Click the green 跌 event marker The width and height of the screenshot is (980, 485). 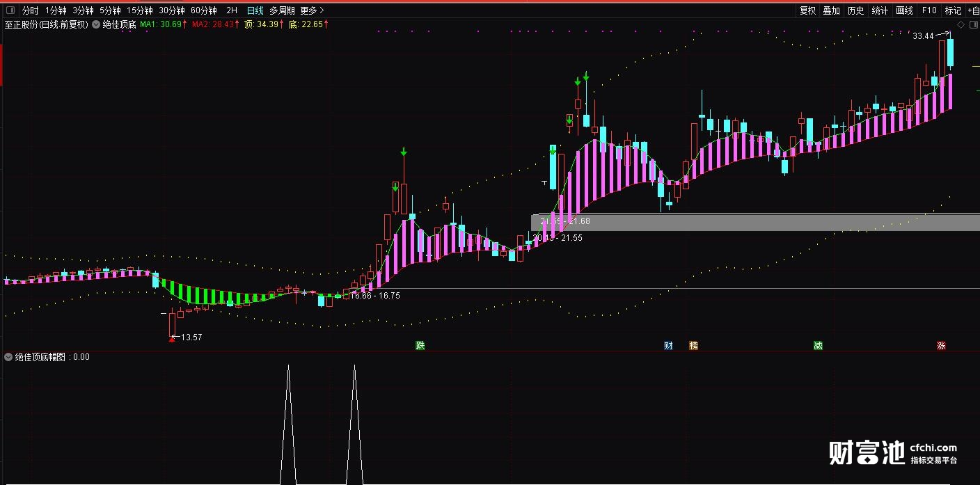[420, 346]
